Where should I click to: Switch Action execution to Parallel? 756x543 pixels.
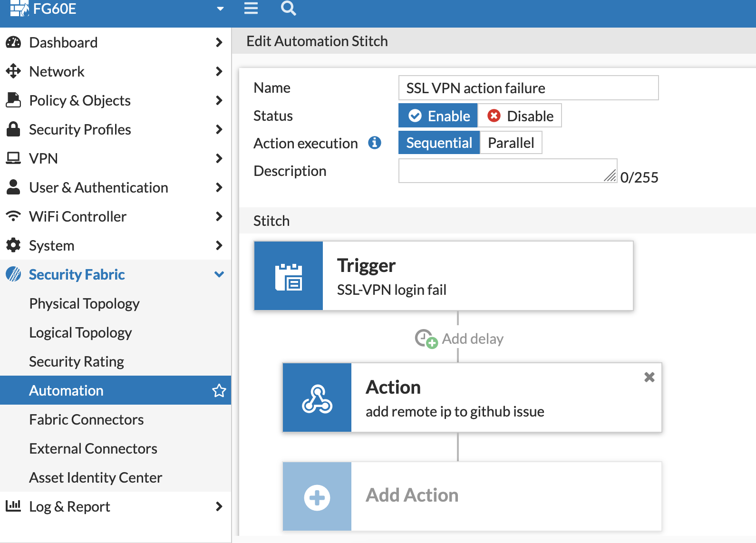coord(511,143)
